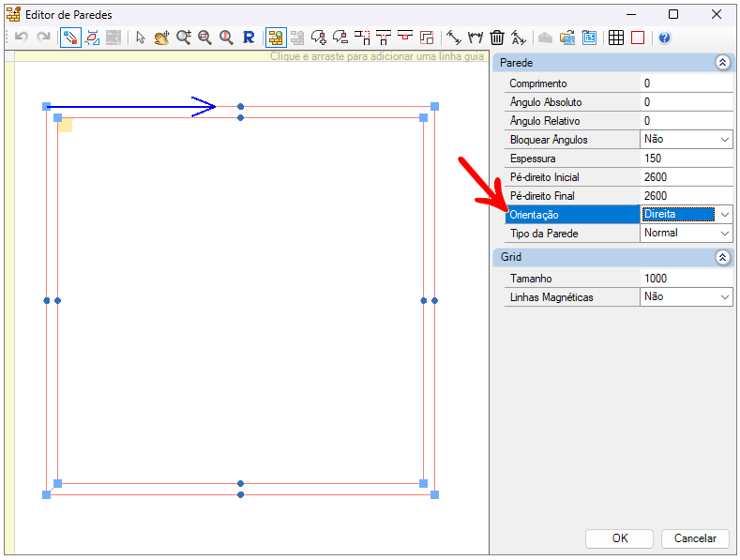Click the Espessura value 150
The height and width of the screenshot is (560, 740).
click(687, 159)
